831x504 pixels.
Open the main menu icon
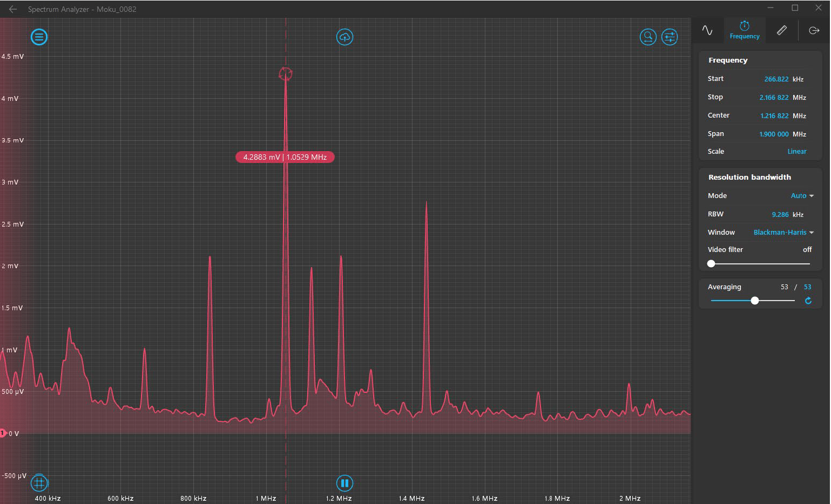(39, 37)
